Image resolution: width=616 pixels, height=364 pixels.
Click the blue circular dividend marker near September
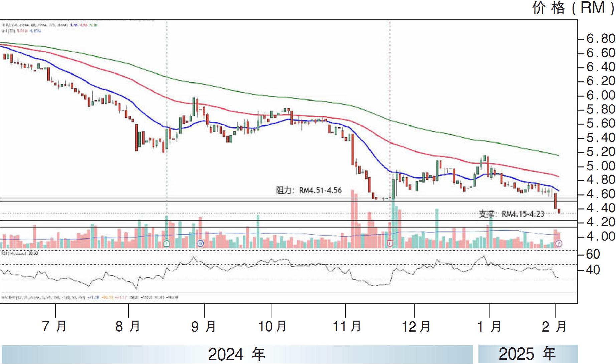point(201,244)
